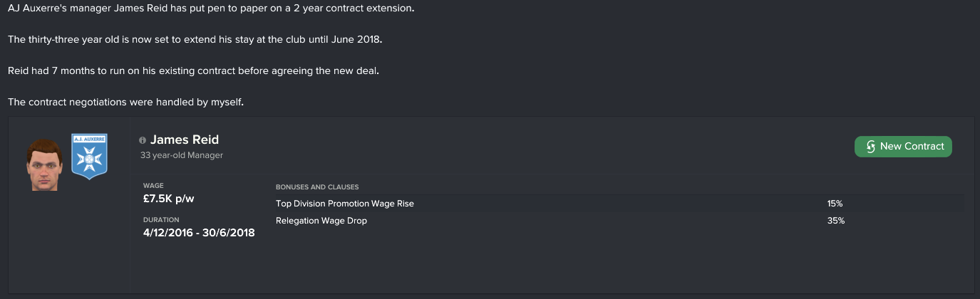Click the line mentioning June 2018

coord(195,39)
